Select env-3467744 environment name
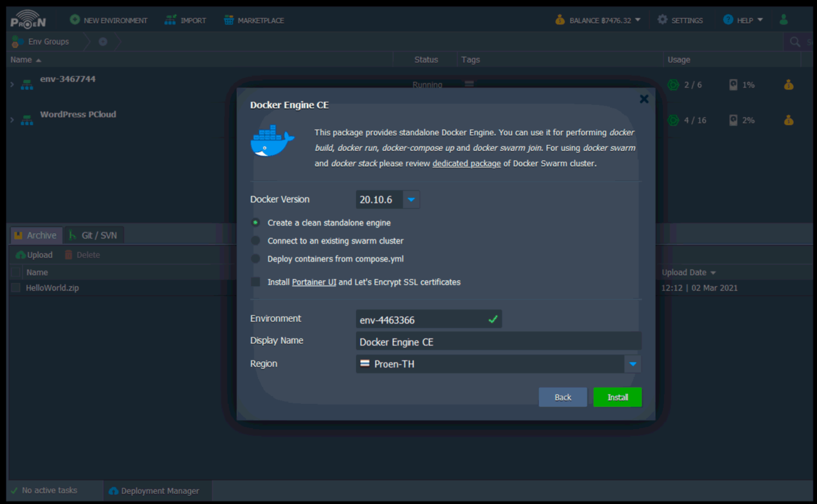Image resolution: width=817 pixels, height=504 pixels. pos(68,79)
